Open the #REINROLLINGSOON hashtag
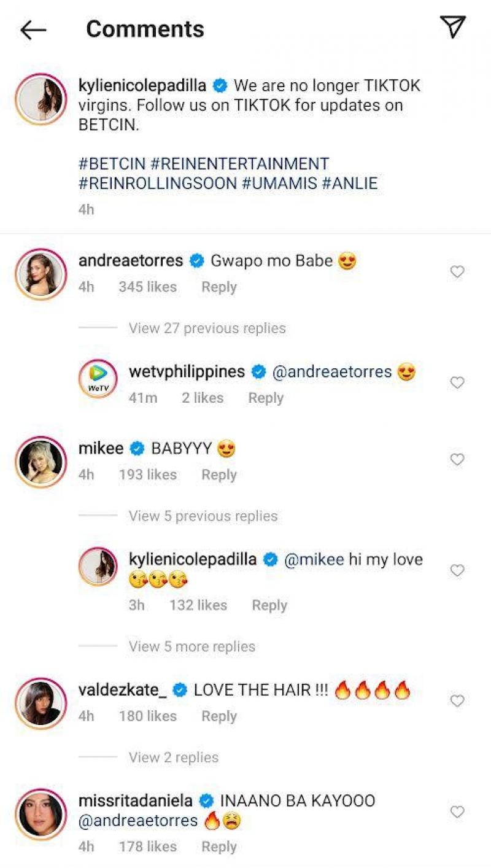491x868 pixels. pos(158,183)
